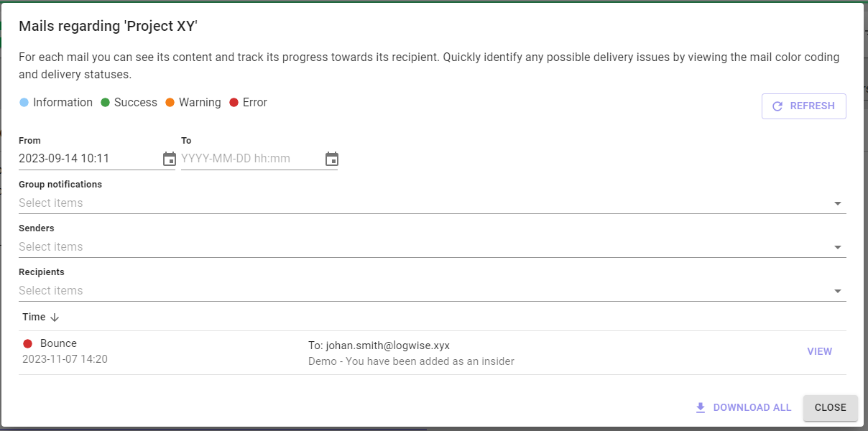Click the green Success legend dot

point(105,103)
